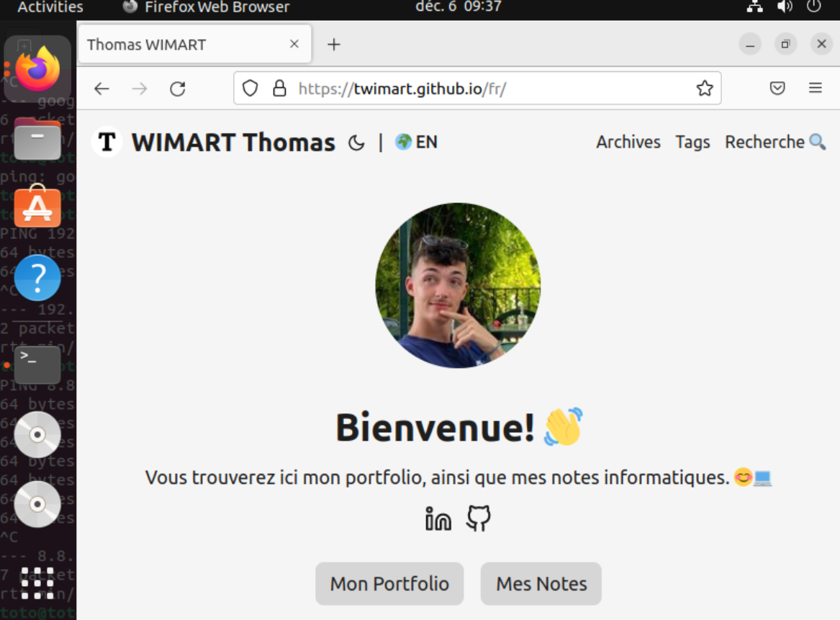Switch site language to EN

point(416,142)
